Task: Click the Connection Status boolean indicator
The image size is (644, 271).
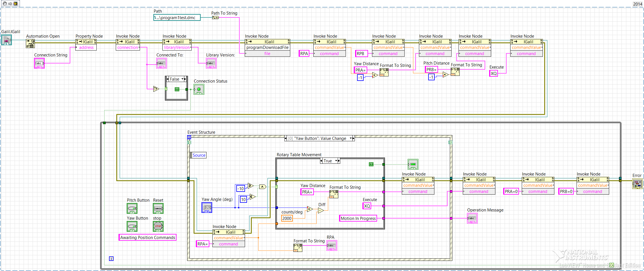Action: tap(199, 89)
